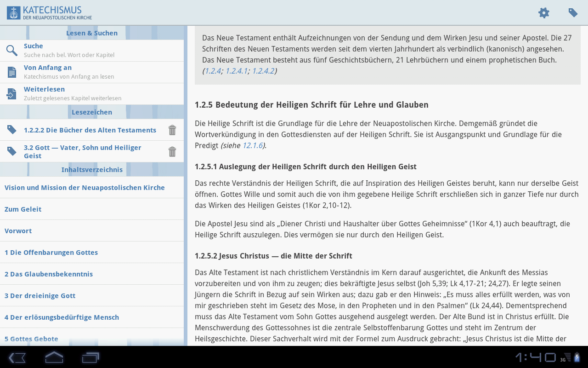The height and width of the screenshot is (368, 588).
Task: Open Suche to search the catechism
Action: (x=92, y=51)
